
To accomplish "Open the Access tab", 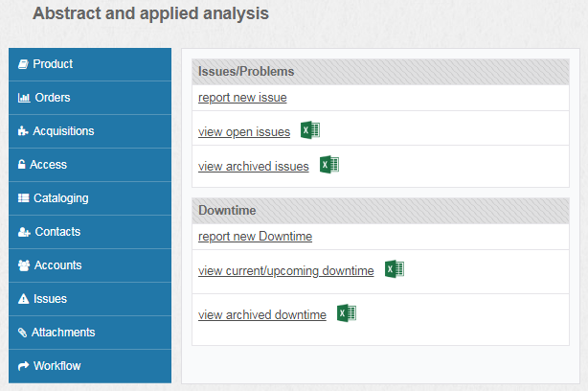I will tap(90, 165).
